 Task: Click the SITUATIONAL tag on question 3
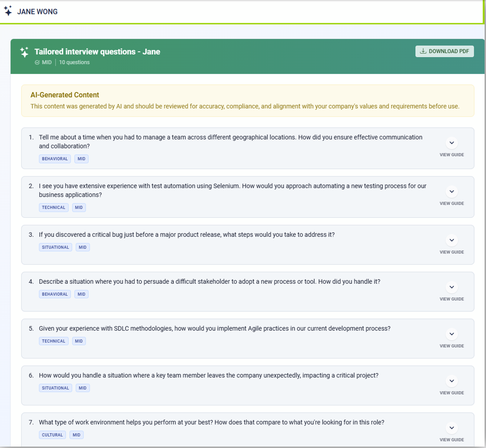(56, 247)
